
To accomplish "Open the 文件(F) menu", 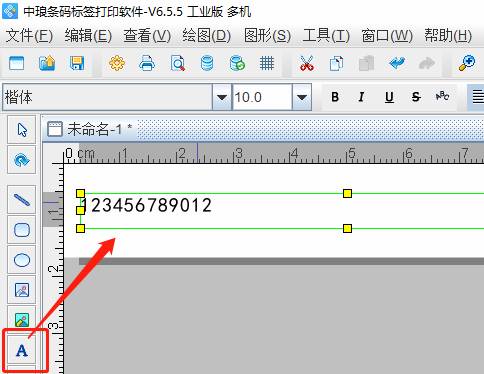I will pyautogui.click(x=29, y=35).
